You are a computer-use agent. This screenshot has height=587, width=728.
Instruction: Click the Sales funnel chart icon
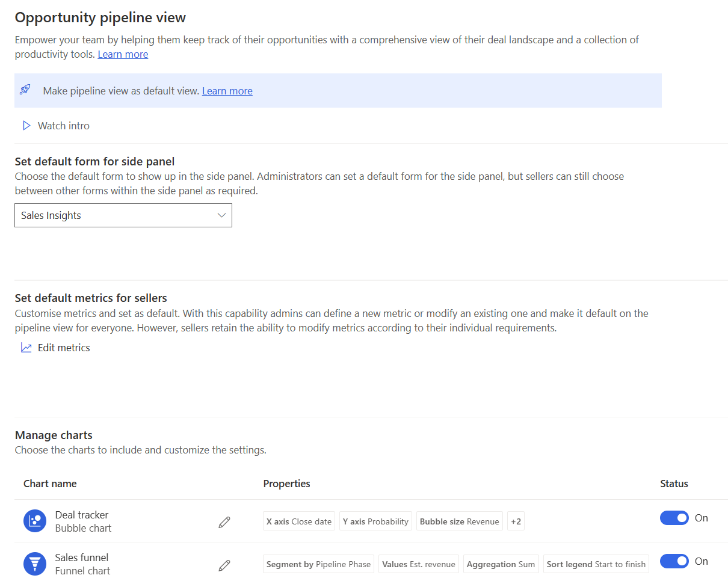coord(35,564)
